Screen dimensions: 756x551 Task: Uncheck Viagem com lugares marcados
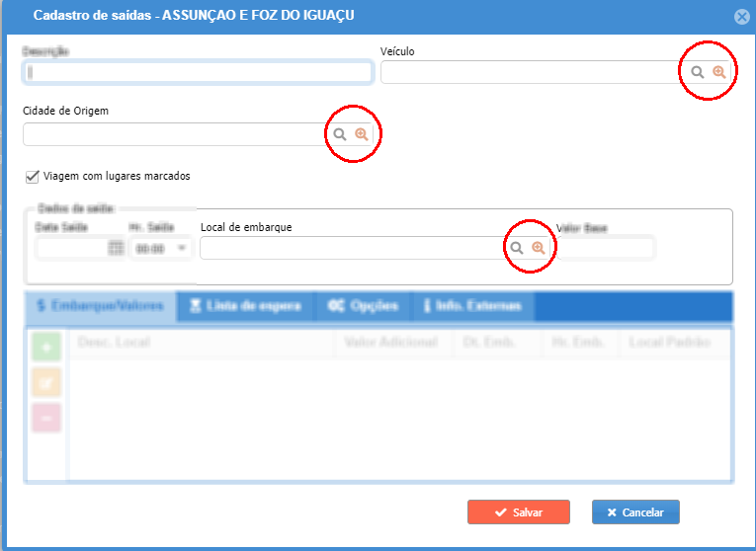coord(33,177)
